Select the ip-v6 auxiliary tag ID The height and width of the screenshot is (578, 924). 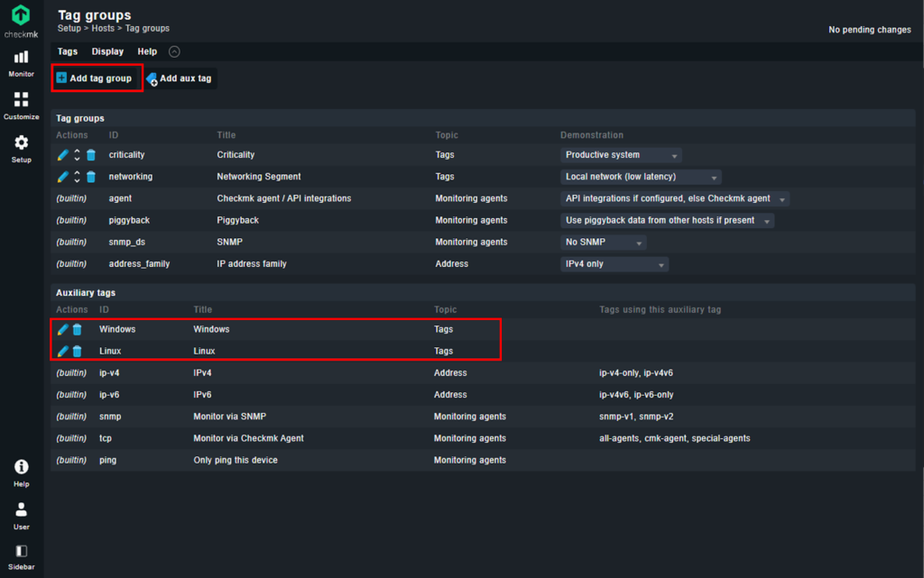point(109,394)
